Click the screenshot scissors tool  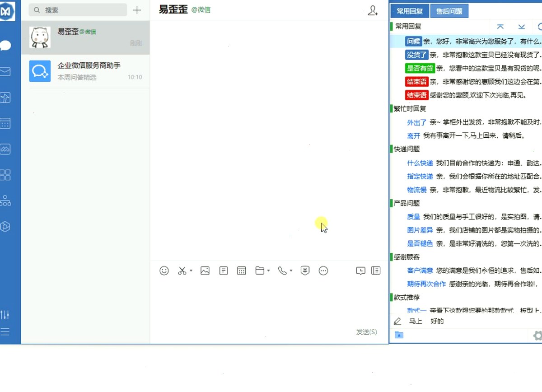pyautogui.click(x=182, y=271)
